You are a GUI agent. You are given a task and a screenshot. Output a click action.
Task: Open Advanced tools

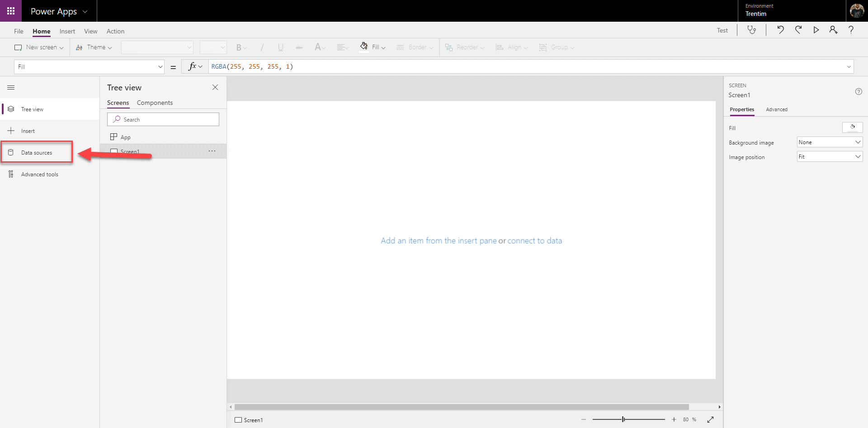40,174
